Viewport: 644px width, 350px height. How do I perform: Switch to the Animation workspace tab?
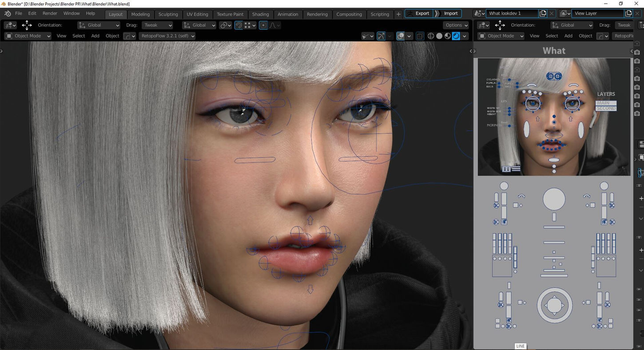point(288,14)
